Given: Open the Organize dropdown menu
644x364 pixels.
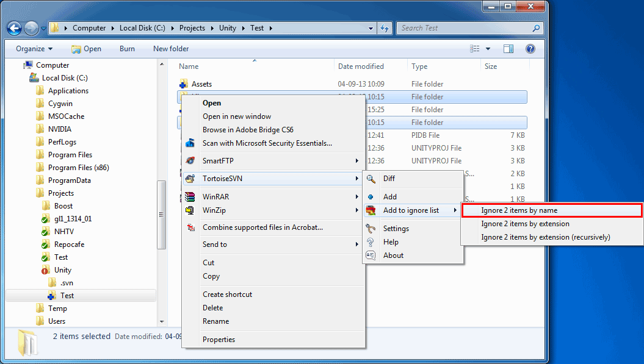Looking at the screenshot, I should pyautogui.click(x=34, y=48).
